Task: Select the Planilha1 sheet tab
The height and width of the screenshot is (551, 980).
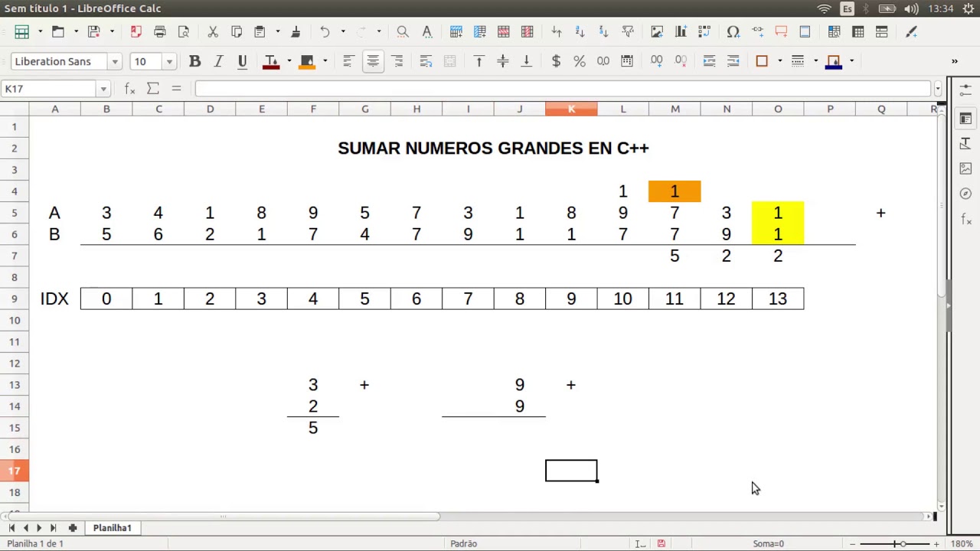Action: (x=113, y=528)
